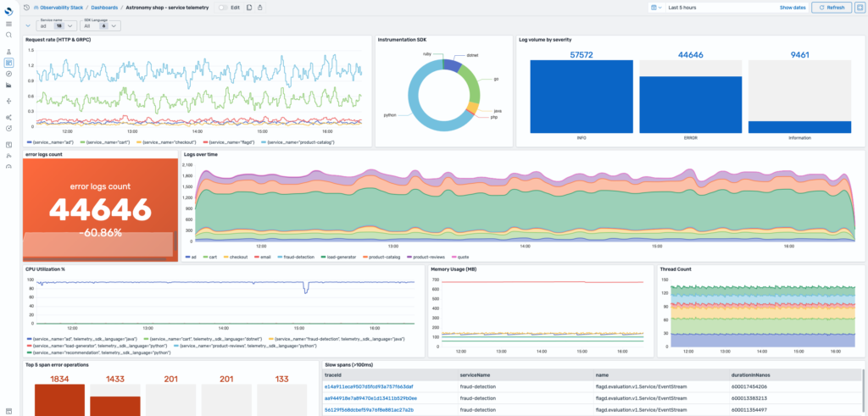Screen dimensions: 868x416
Task: Open the hamburger navigation menu
Action: 8,24
